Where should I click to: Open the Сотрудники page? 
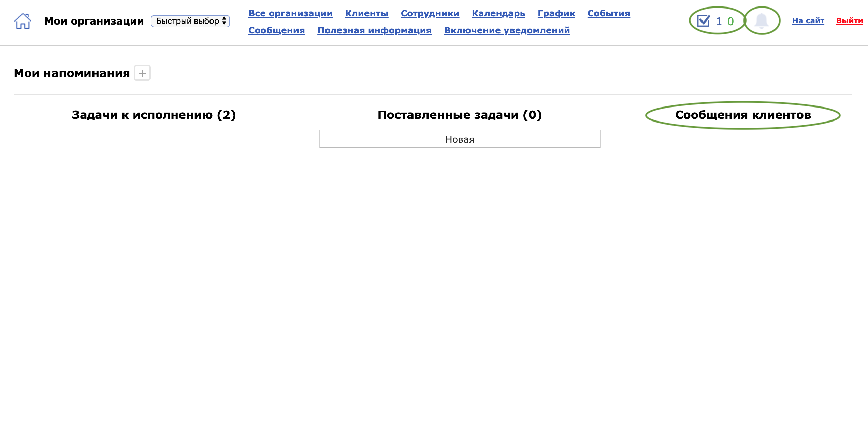430,13
